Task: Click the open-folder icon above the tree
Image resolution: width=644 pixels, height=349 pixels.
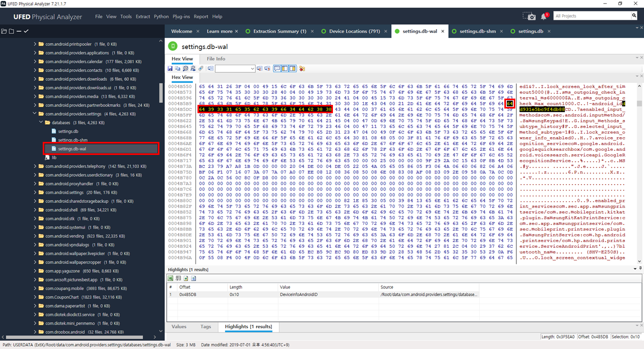Action: 4,31
